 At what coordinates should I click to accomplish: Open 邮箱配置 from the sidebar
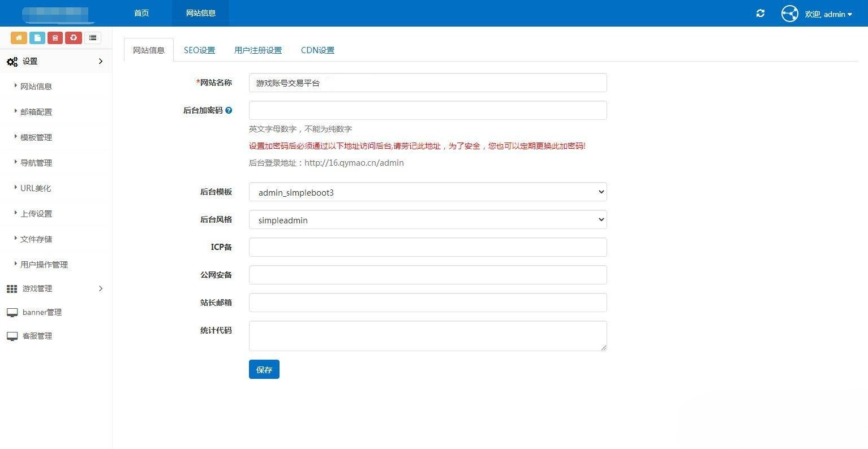pyautogui.click(x=36, y=111)
